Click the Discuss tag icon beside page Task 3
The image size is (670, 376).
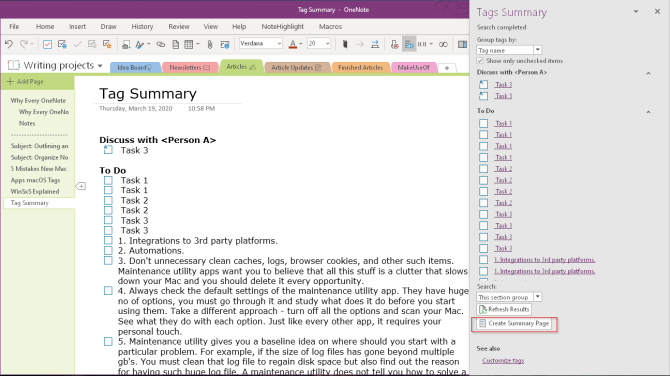click(x=108, y=150)
